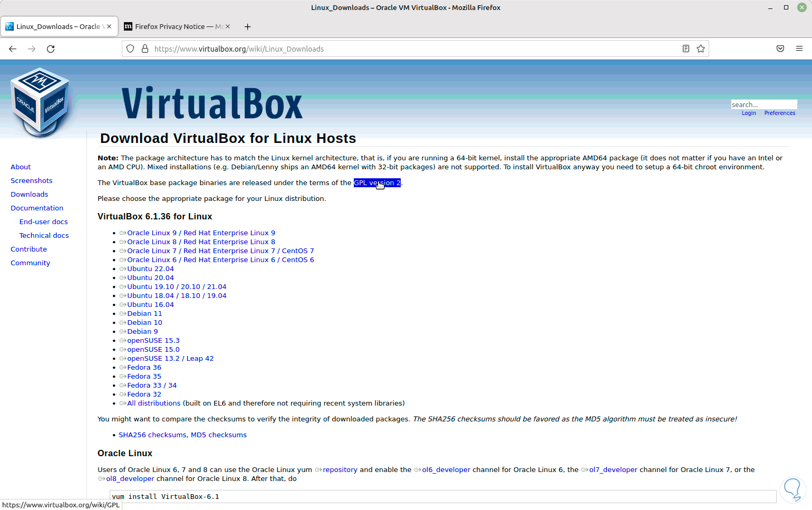Screen dimensions: 812x510
Task: Minimize the Firefox window
Action: click(770, 8)
